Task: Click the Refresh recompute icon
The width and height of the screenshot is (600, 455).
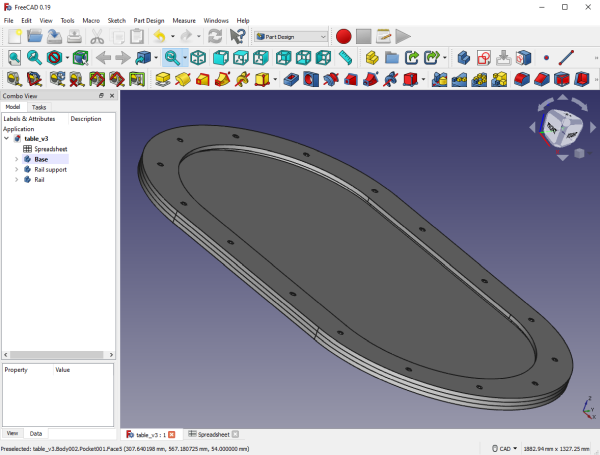Action: pos(215,36)
